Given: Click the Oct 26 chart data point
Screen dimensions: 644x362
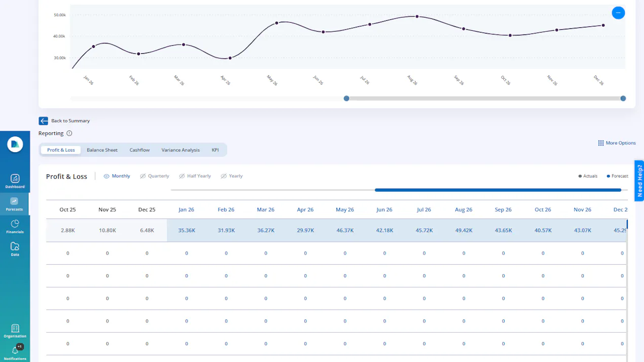Looking at the screenshot, I should [x=510, y=35].
